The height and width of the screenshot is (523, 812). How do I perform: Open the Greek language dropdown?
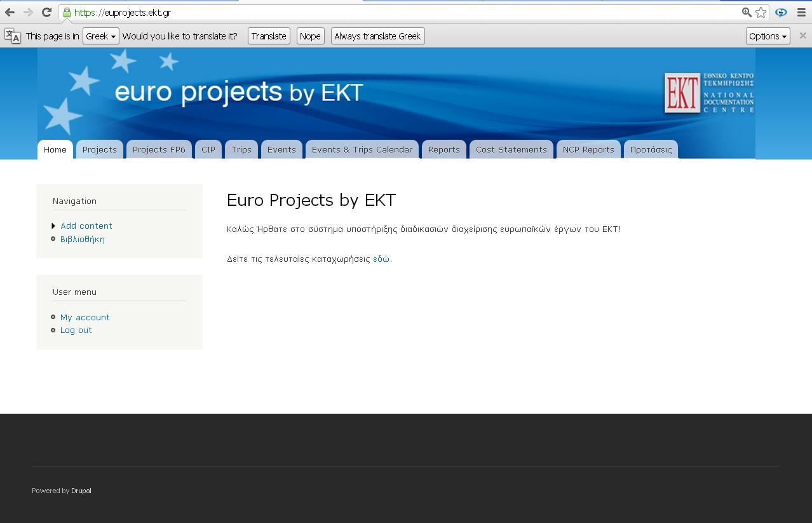coord(101,36)
